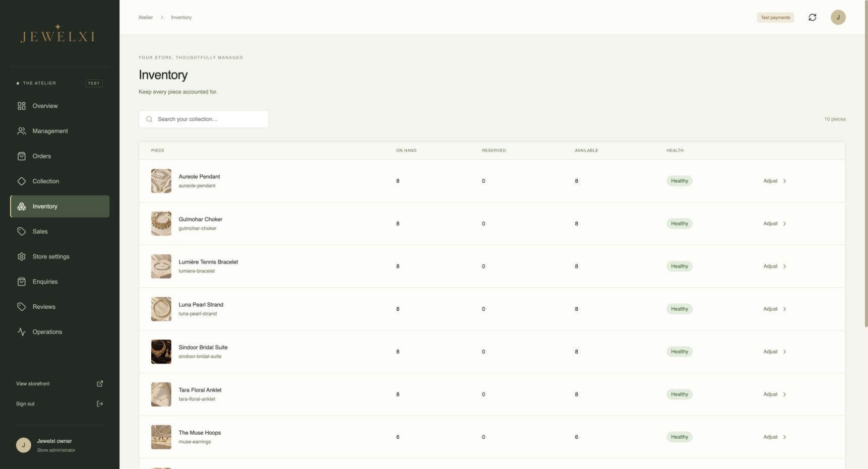Image resolution: width=868 pixels, height=469 pixels.
Task: Click the Sales tag icon
Action: coord(22,231)
